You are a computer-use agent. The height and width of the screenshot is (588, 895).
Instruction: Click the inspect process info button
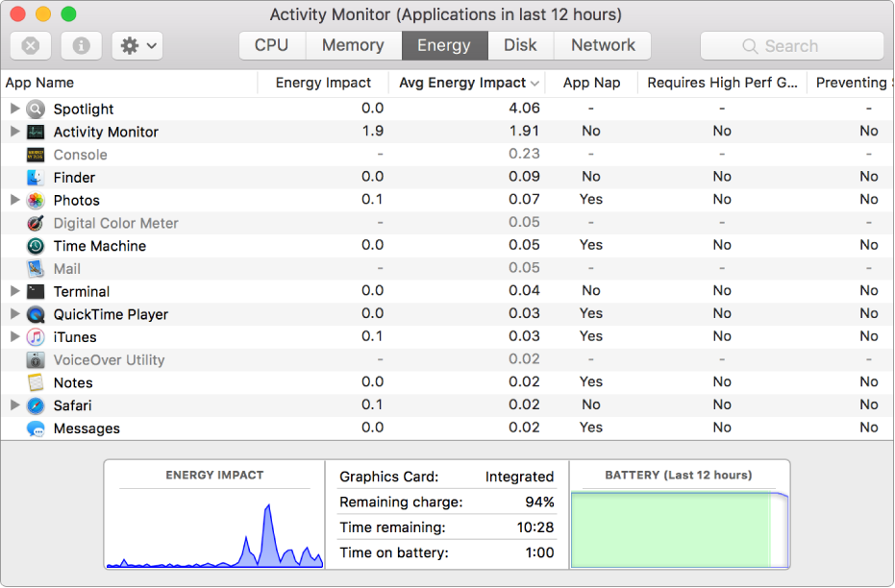(x=81, y=45)
